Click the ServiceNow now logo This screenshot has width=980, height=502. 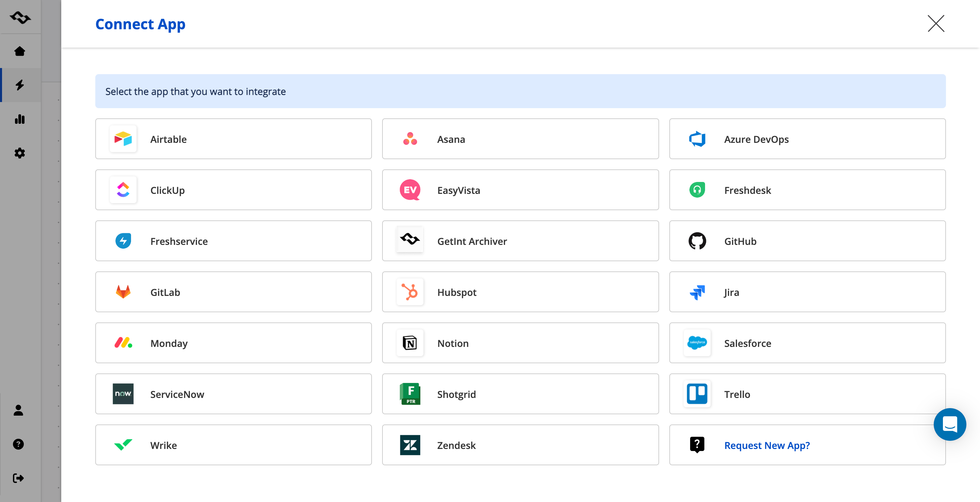coord(123,394)
